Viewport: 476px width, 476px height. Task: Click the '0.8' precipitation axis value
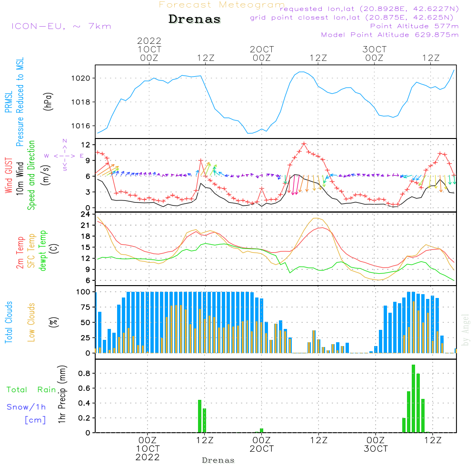[84, 373]
